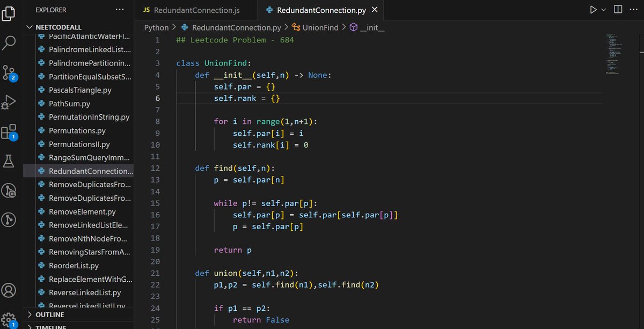644x329 pixels.
Task: Click the 'return p' line
Action: pos(233,250)
